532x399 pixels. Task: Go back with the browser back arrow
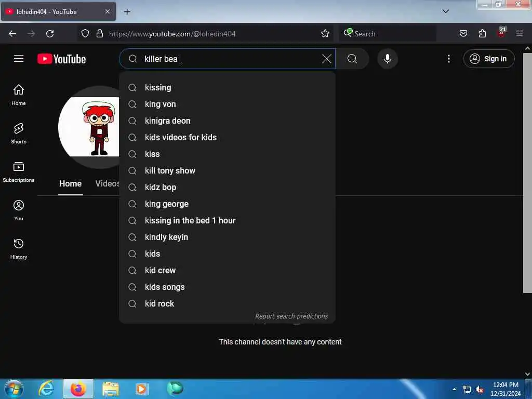[x=12, y=34]
